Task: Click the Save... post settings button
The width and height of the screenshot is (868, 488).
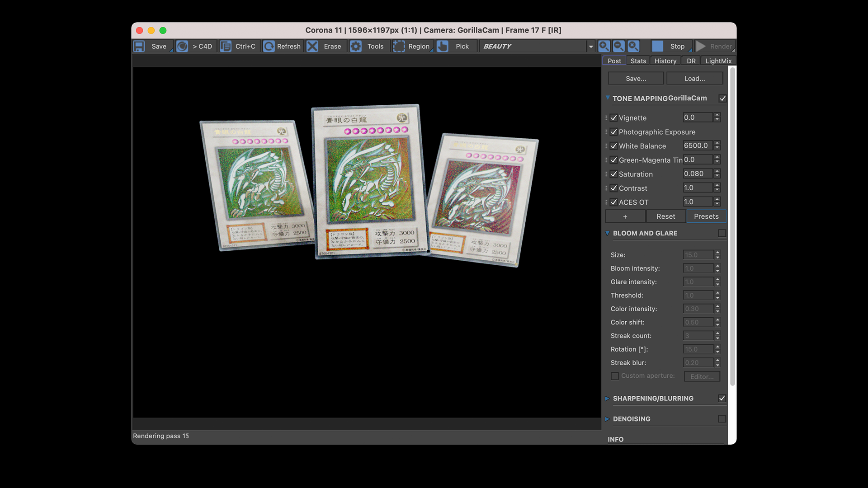Action: tap(636, 78)
